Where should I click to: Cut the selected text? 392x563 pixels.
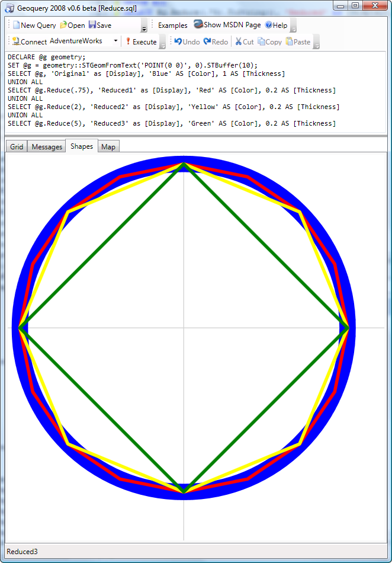pos(244,41)
